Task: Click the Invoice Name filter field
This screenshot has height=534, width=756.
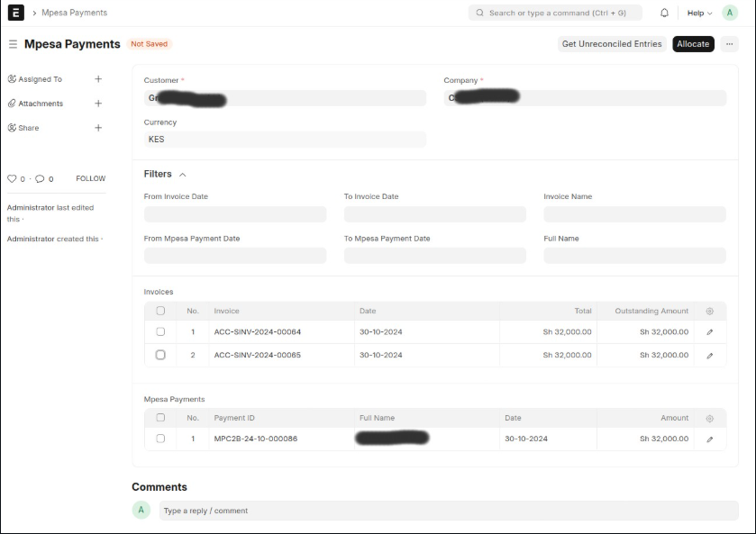Action: [x=634, y=214]
